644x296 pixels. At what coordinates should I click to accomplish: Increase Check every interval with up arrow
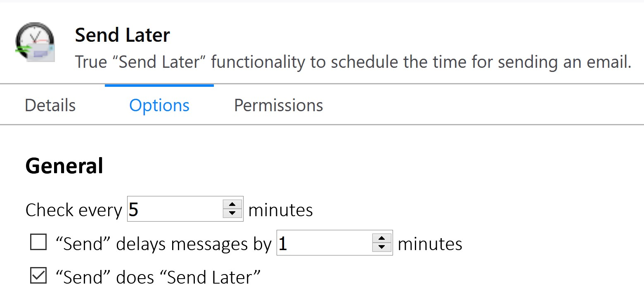click(x=232, y=204)
